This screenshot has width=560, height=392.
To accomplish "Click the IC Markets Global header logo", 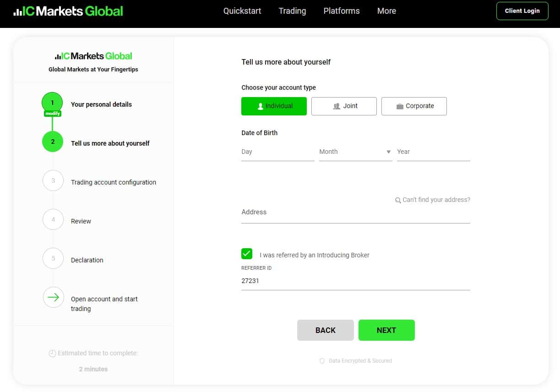I will (68, 11).
